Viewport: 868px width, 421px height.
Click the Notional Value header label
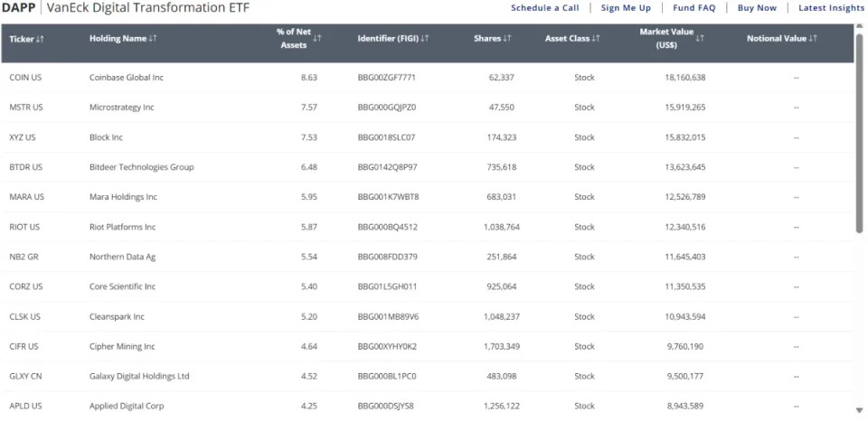point(777,38)
